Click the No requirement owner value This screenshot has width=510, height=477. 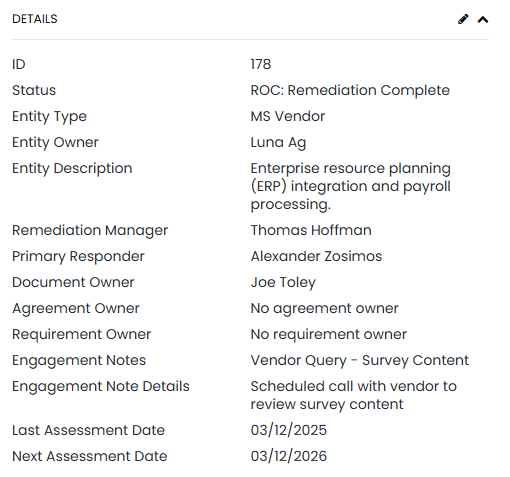pos(329,334)
